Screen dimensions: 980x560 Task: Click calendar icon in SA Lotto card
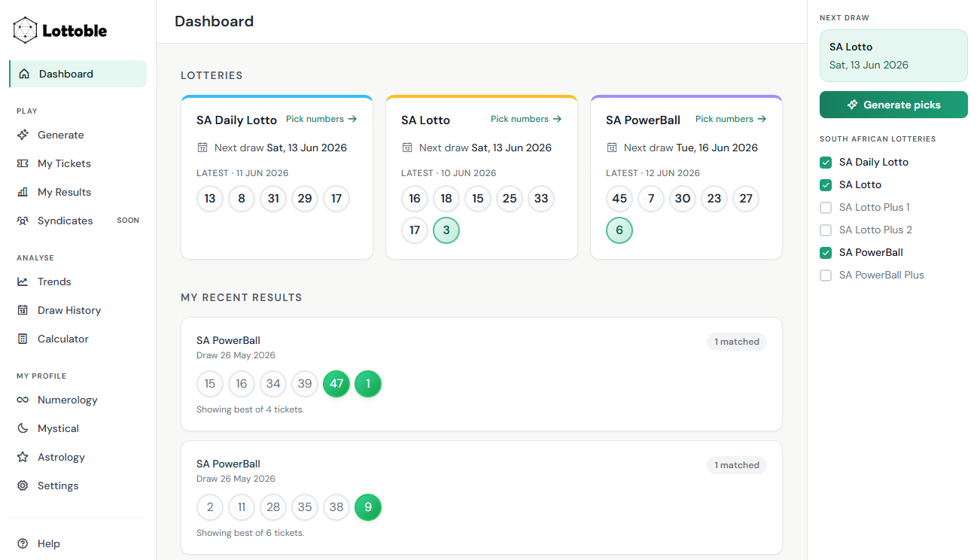click(x=407, y=148)
